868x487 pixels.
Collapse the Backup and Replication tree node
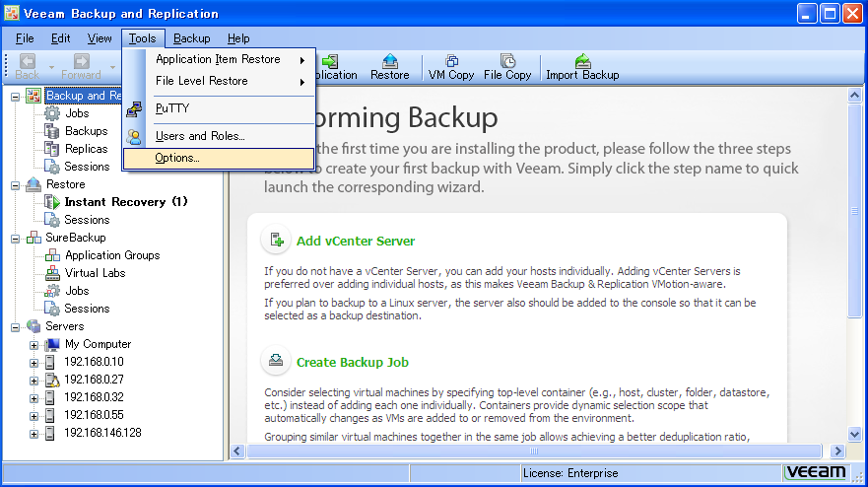point(16,97)
